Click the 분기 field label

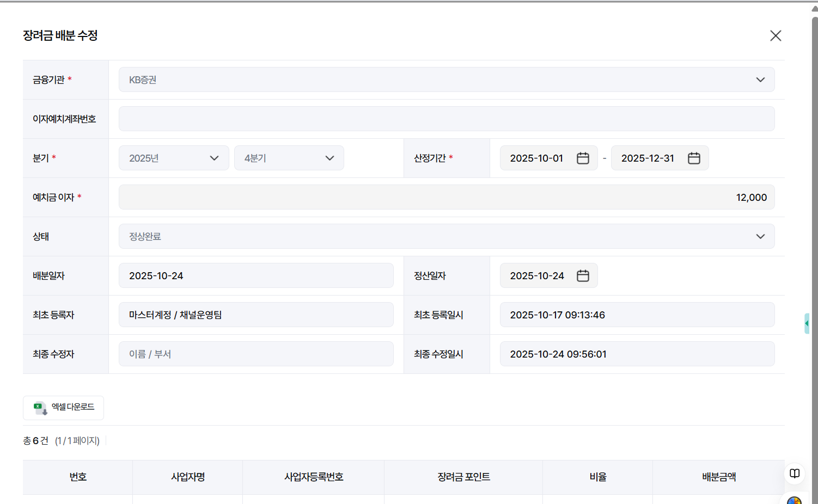point(41,158)
